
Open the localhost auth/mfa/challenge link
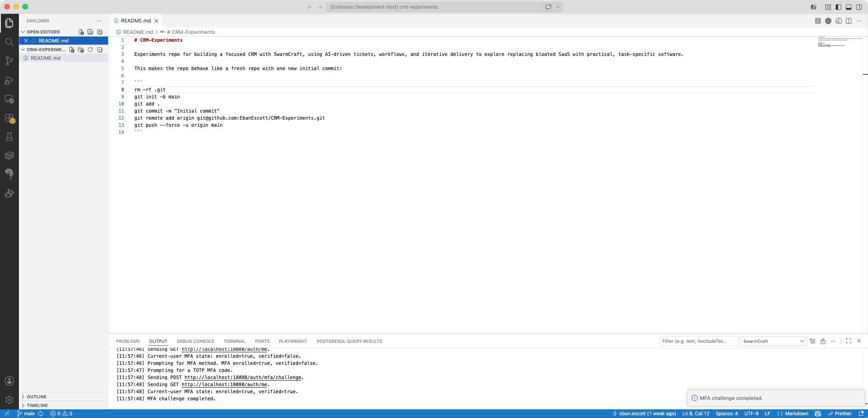pos(243,377)
